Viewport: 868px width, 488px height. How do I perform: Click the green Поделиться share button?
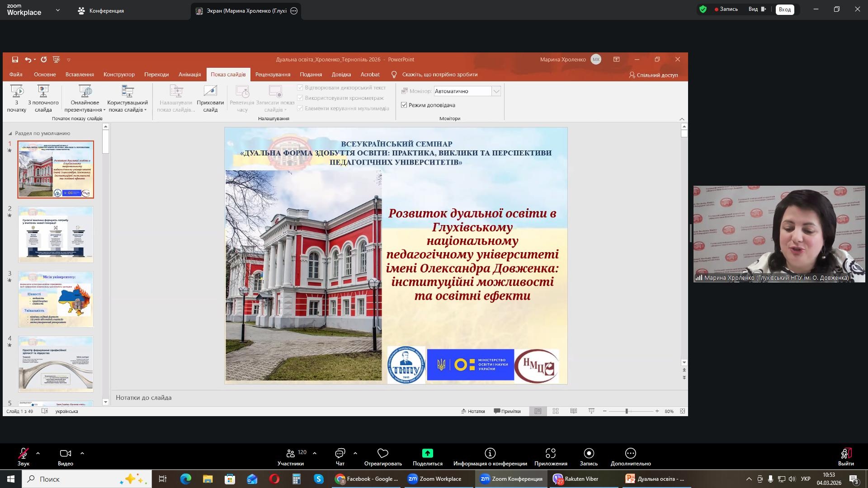coord(427,453)
